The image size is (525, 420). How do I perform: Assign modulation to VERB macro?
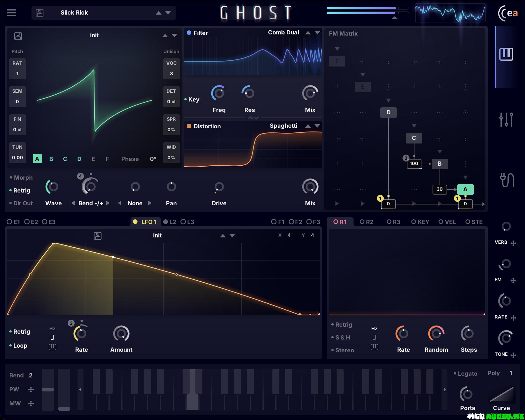[x=513, y=243]
